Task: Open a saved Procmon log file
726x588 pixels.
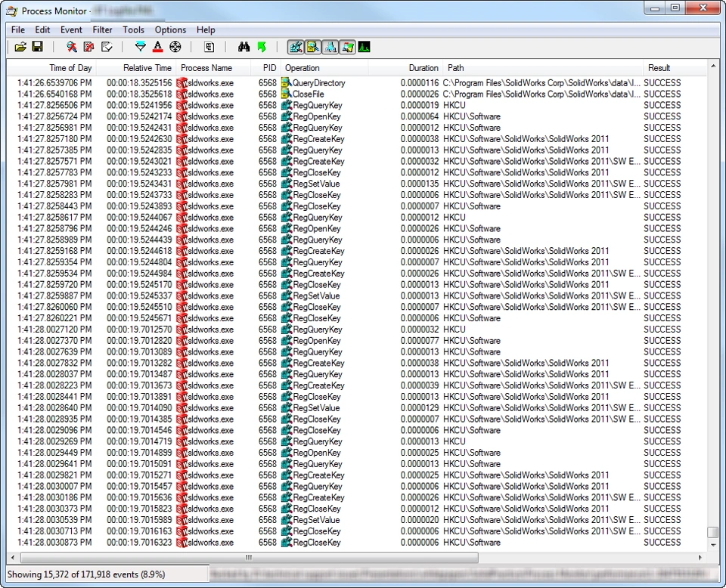Action: [x=20, y=47]
